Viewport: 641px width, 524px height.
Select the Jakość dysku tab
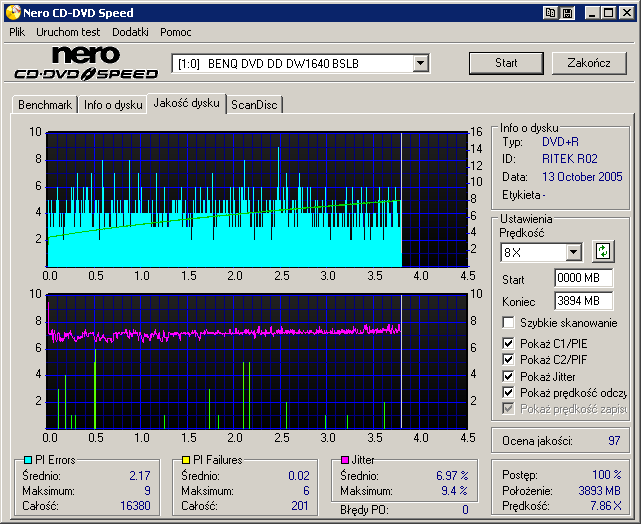pyautogui.click(x=186, y=103)
